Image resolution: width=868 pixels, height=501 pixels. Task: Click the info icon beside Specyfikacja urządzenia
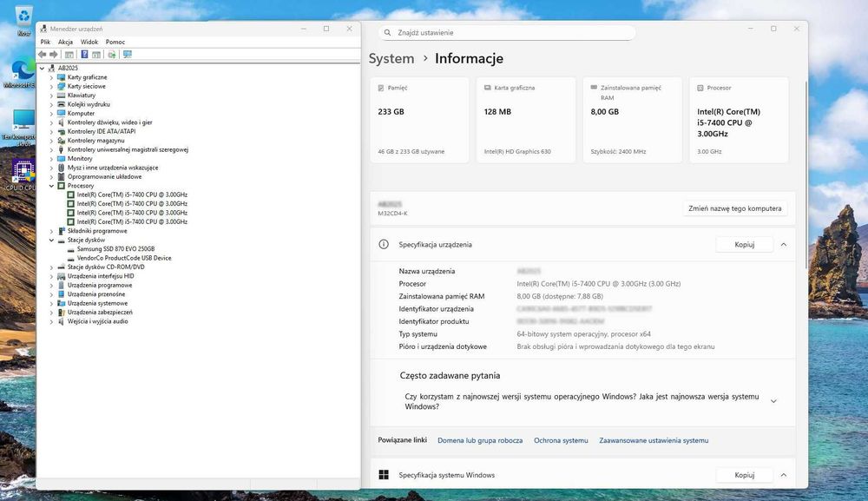pos(384,244)
